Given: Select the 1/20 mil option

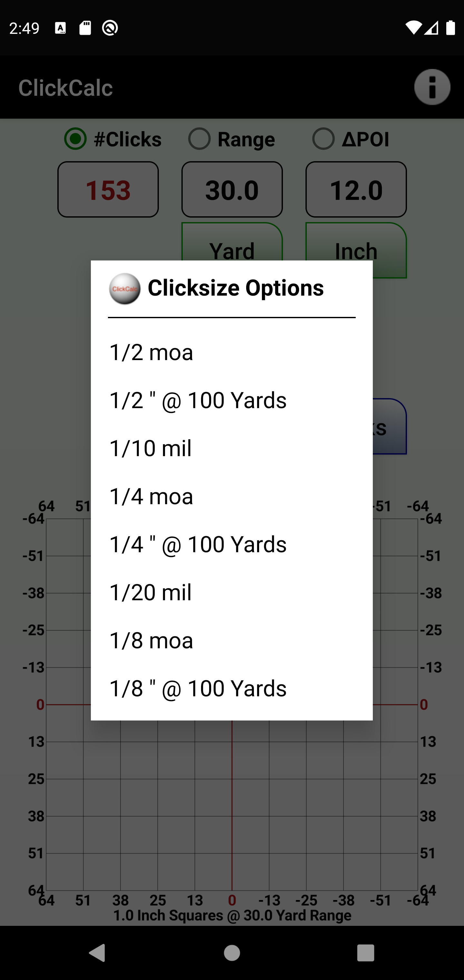Looking at the screenshot, I should click(x=232, y=592).
